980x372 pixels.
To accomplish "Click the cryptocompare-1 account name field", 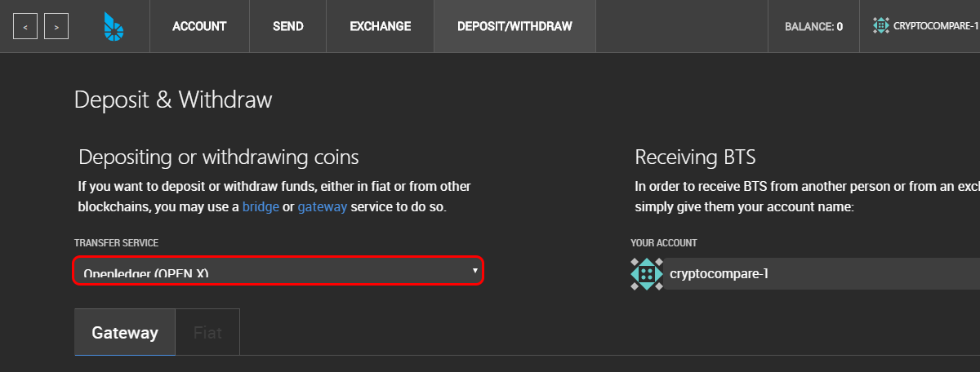I will point(822,274).
